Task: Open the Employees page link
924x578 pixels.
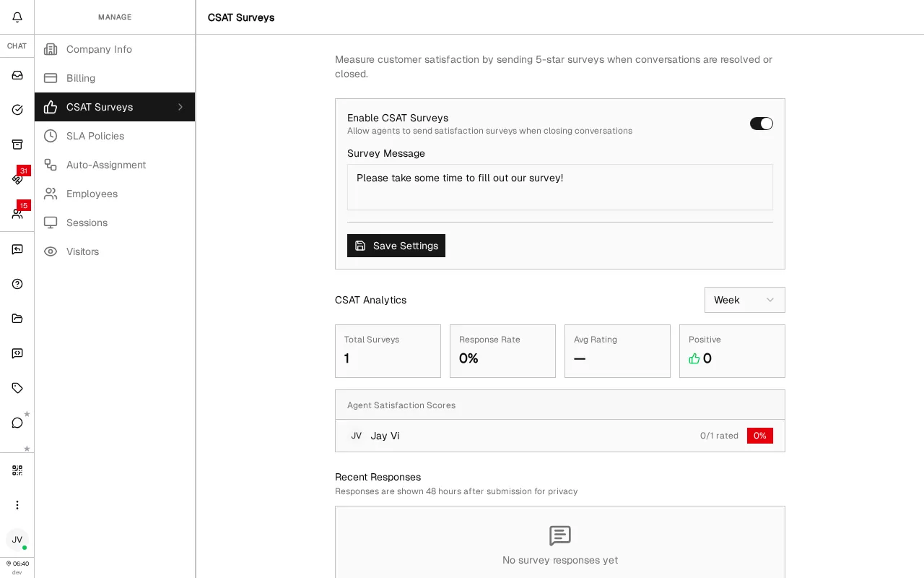Action: tap(92, 194)
